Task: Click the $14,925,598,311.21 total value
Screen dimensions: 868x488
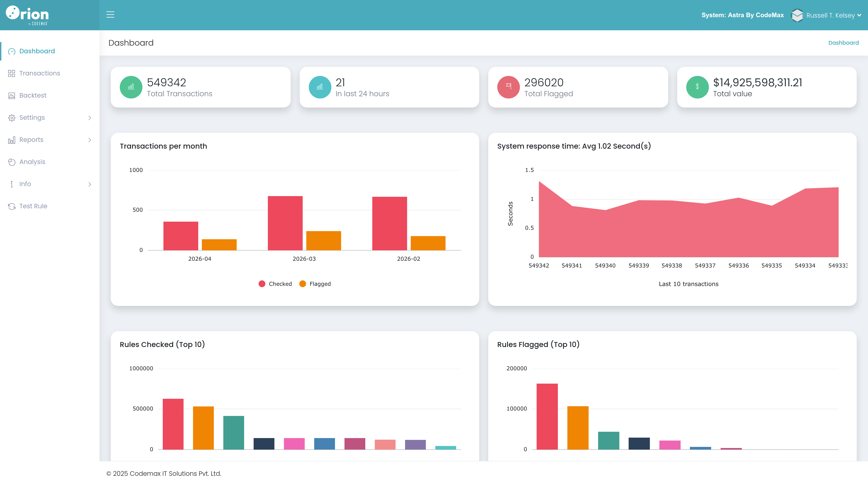Action: coord(758,82)
